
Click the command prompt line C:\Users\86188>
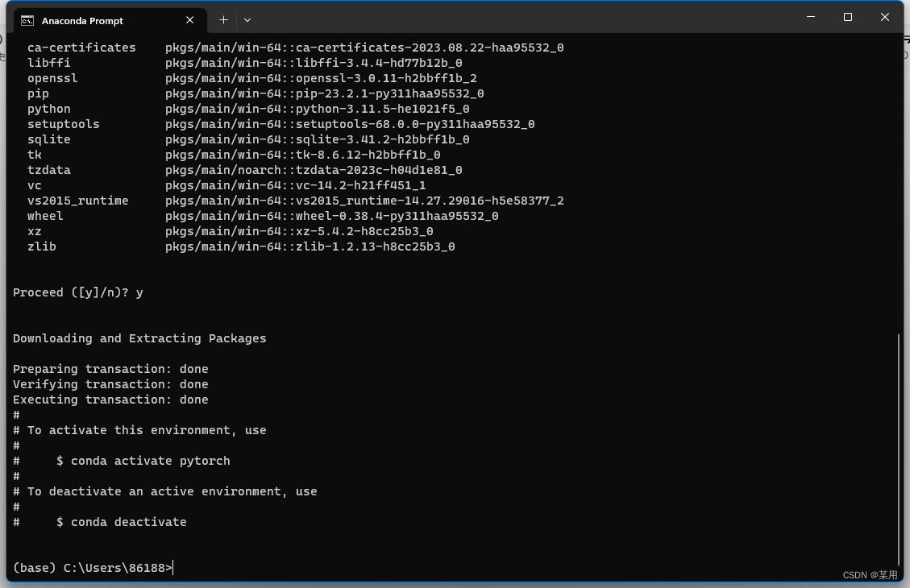click(x=93, y=568)
